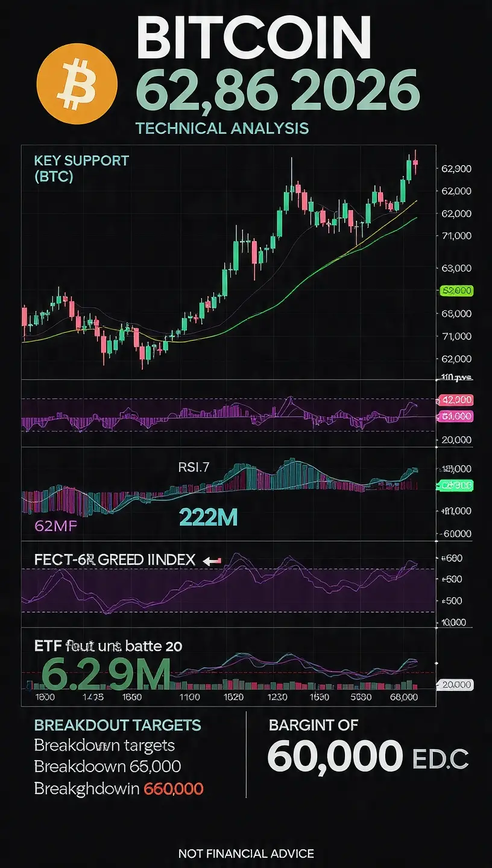Click the pink 42,000 indicator tag
Screen dimensions: 492x868
point(458,400)
